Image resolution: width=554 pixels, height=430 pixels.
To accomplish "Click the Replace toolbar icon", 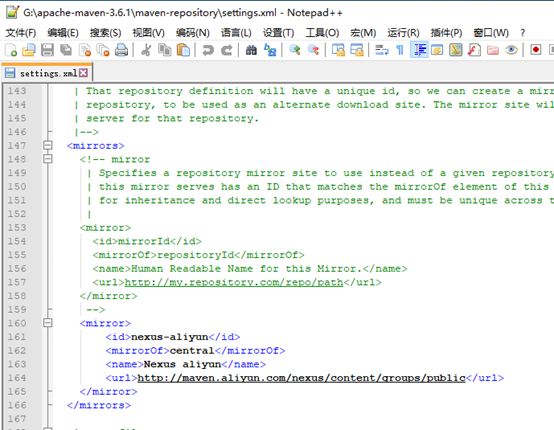I will [x=270, y=50].
